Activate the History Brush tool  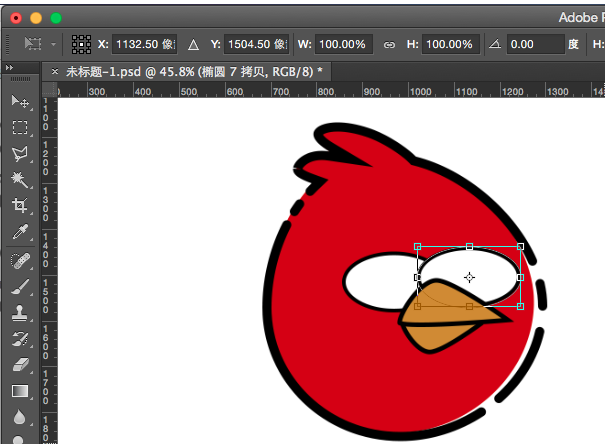[x=20, y=339]
